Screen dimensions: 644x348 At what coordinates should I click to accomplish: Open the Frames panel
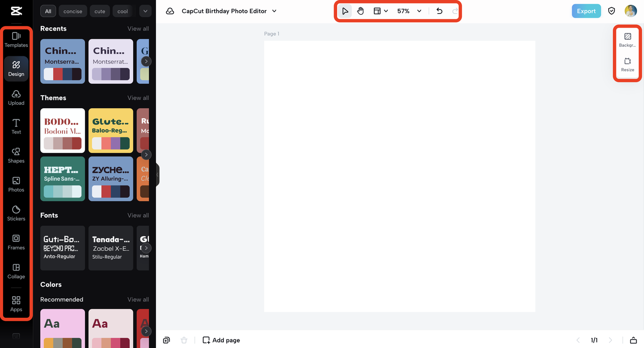[x=16, y=242]
